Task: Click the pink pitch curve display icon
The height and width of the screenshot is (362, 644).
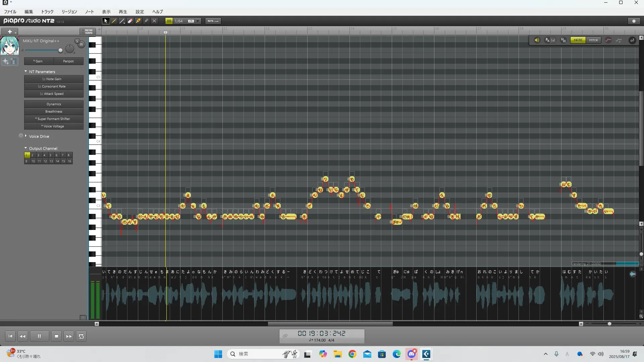Action: pyautogui.click(x=608, y=40)
